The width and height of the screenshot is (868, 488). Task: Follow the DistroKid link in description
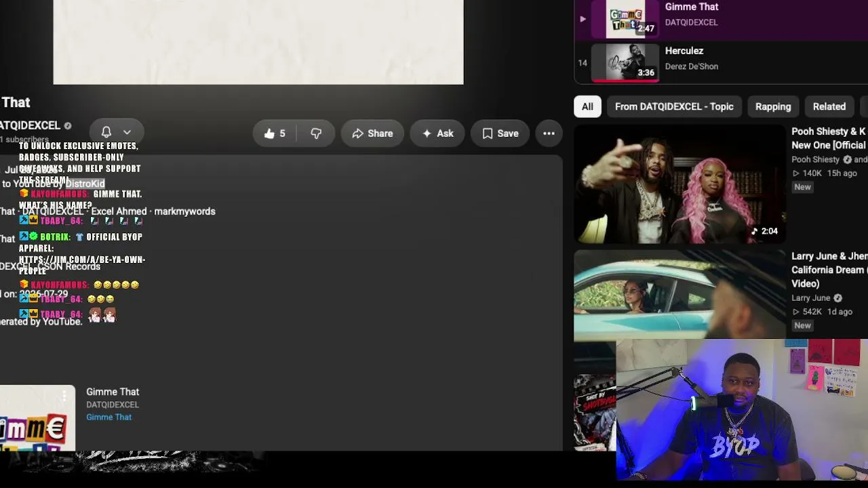85,184
